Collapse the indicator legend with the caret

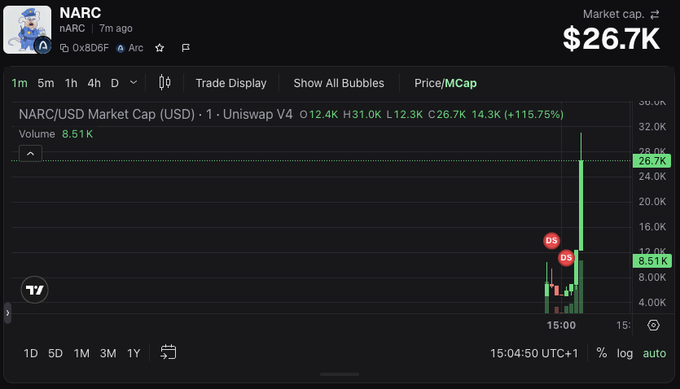pos(30,154)
